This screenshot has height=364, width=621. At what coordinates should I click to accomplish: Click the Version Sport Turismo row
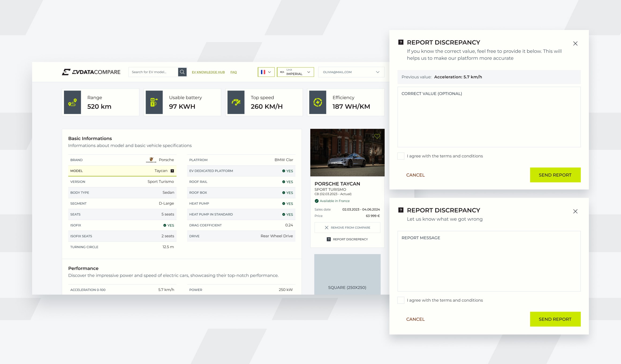122,182
